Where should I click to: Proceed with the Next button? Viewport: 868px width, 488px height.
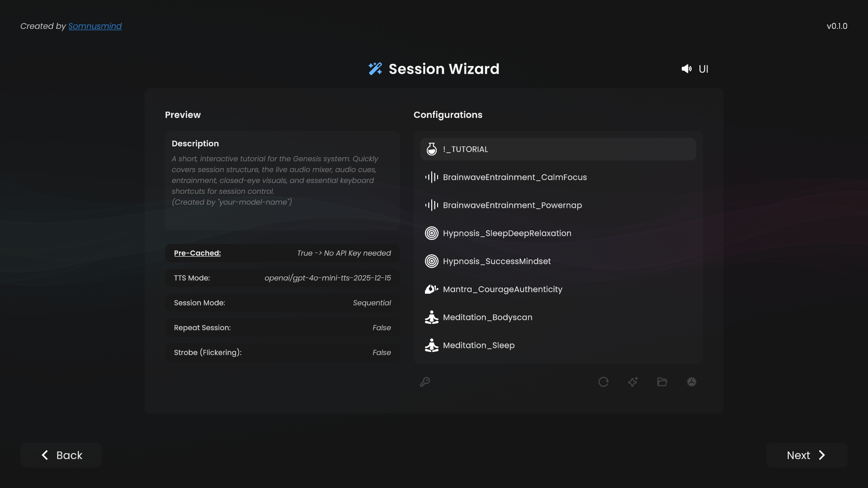pyautogui.click(x=807, y=455)
